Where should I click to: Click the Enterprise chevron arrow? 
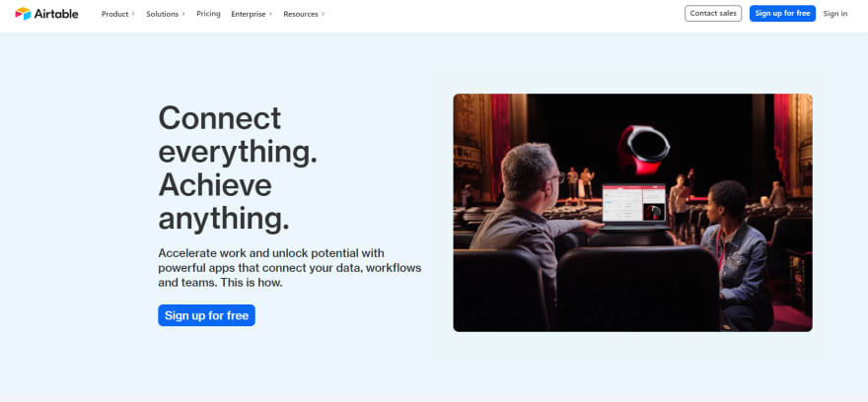(270, 14)
